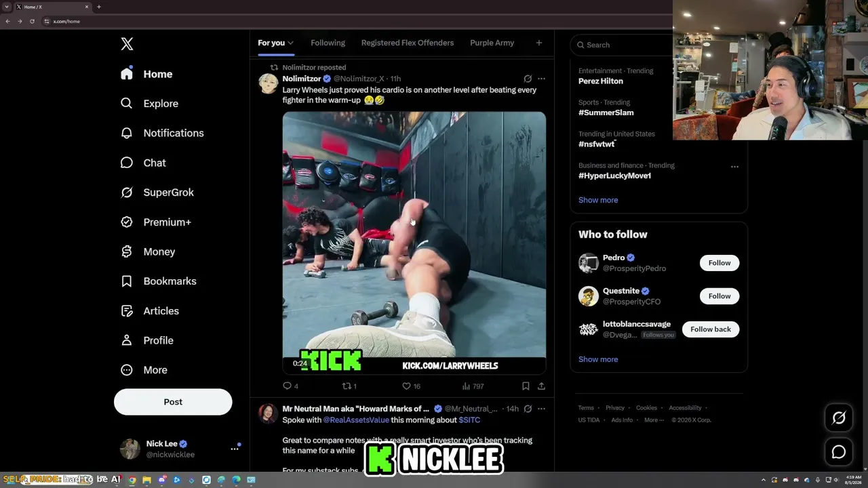Open Nolimitzor's profile avatar

click(268, 83)
